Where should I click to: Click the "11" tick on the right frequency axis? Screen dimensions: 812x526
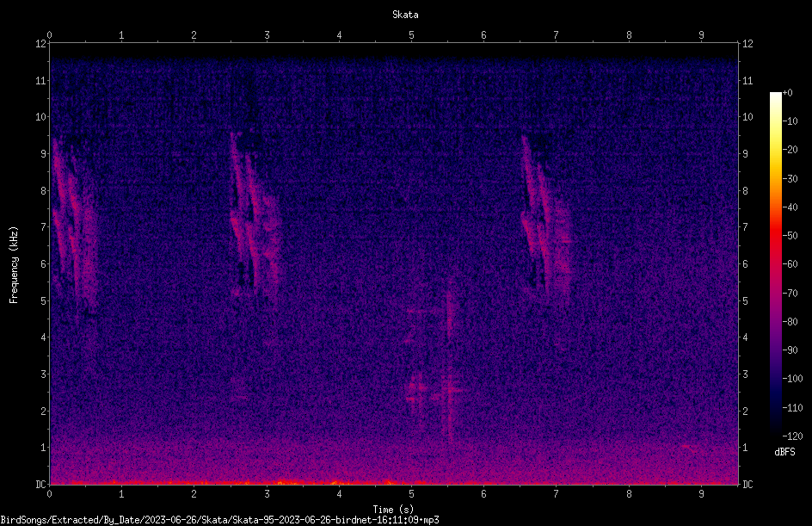[x=747, y=80]
